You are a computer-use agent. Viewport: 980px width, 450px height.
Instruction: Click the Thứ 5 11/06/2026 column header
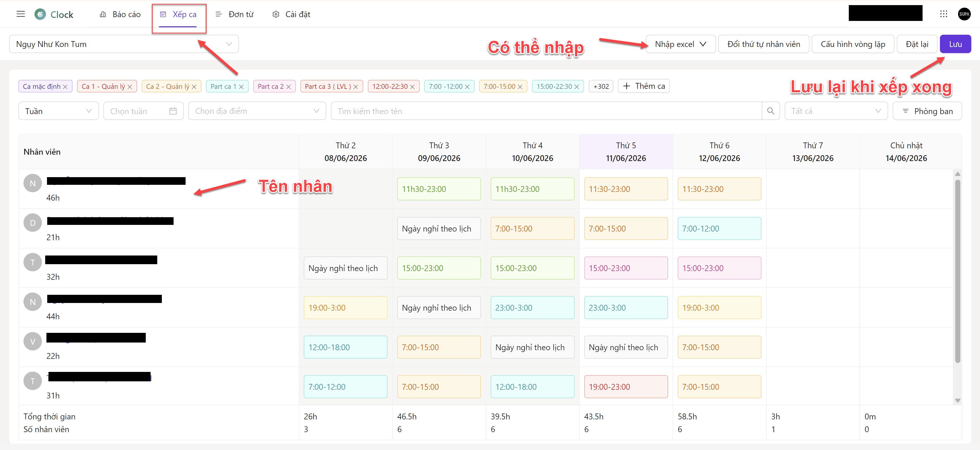[626, 152]
